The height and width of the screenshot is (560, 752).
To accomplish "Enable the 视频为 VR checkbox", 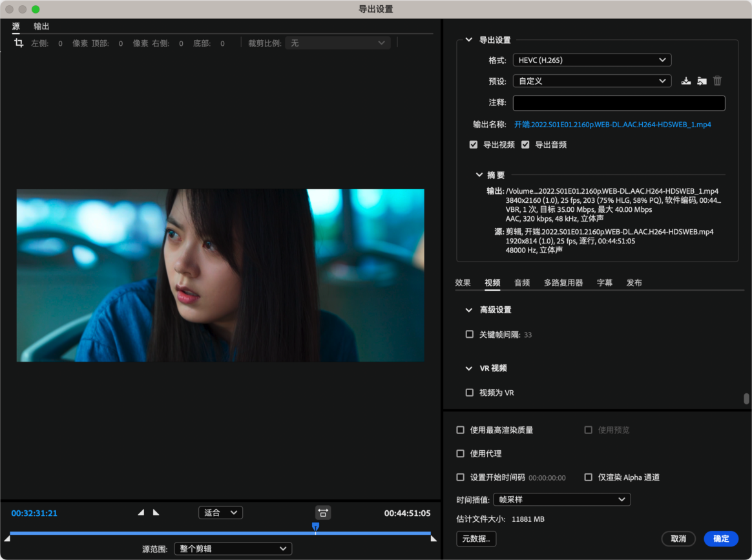I will tap(470, 393).
